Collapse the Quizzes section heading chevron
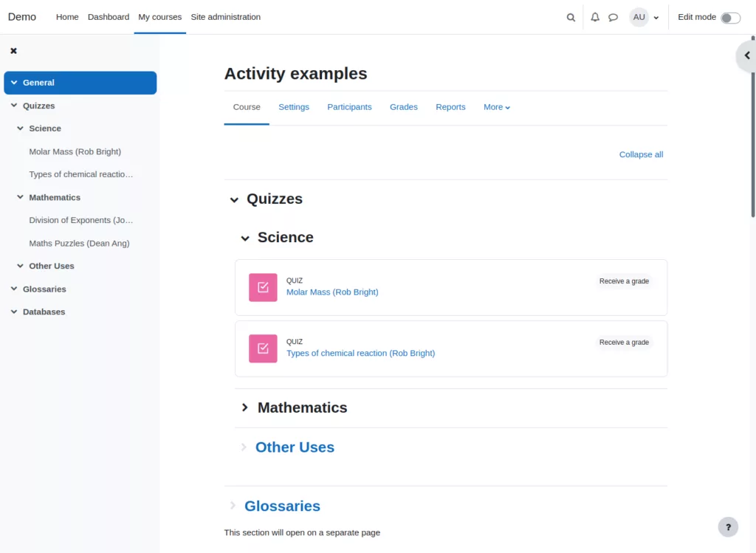This screenshot has width=756, height=553. pyautogui.click(x=234, y=199)
